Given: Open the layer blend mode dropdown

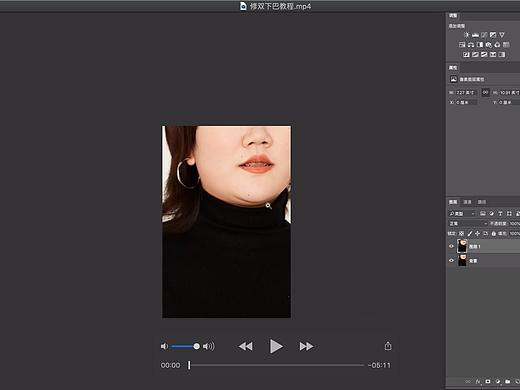Looking at the screenshot, I should (x=468, y=223).
